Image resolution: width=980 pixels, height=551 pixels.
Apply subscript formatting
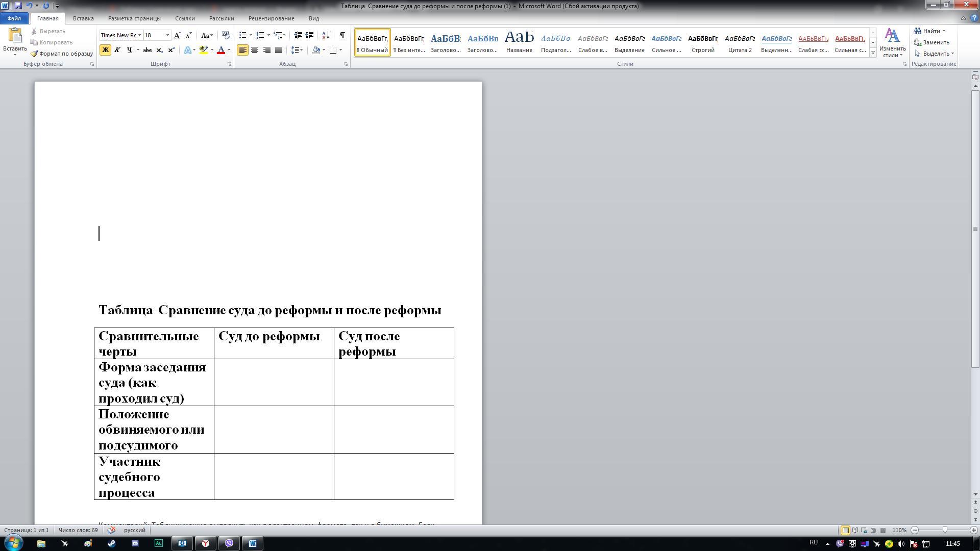(159, 50)
